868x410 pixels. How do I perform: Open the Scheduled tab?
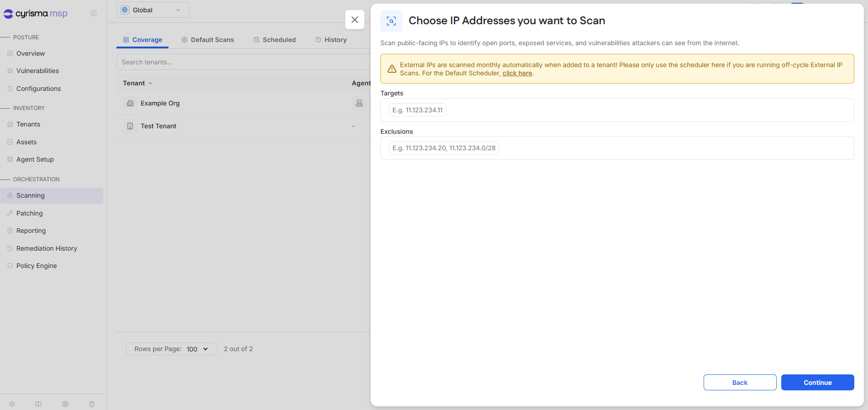click(x=275, y=40)
